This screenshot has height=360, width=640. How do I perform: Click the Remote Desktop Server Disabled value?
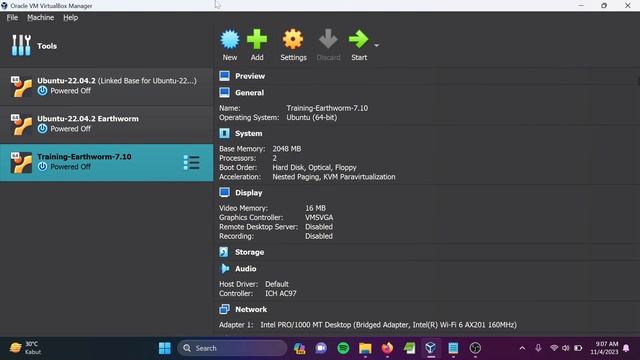tap(319, 227)
